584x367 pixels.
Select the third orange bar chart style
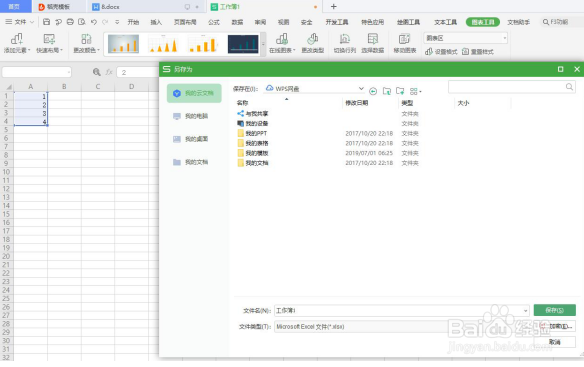pos(203,44)
